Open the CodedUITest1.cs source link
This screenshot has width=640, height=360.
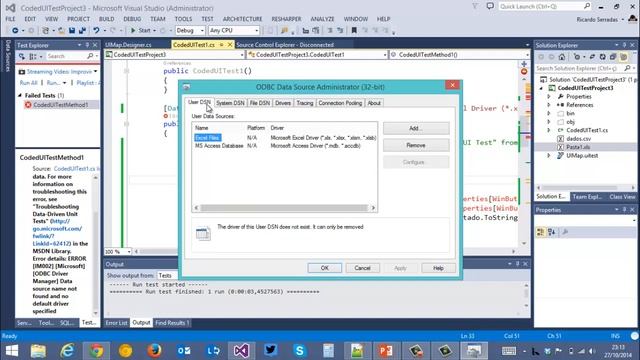[x=74, y=169]
